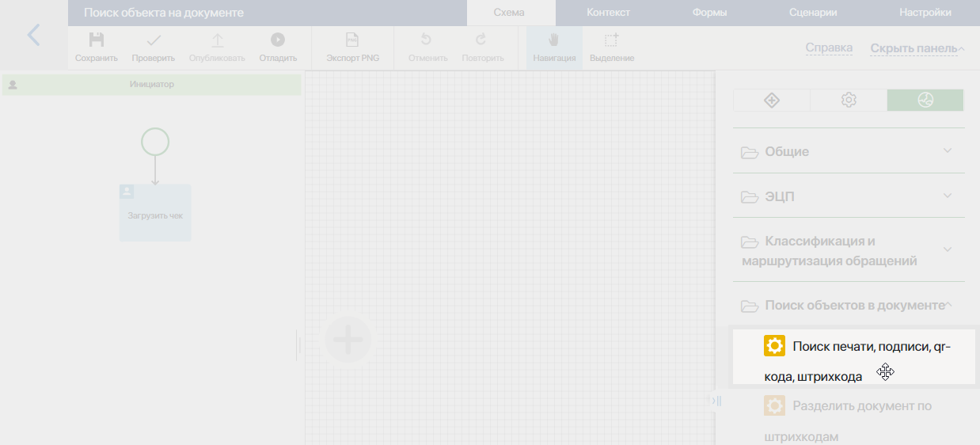
Task: Click the Отладить debug play icon
Action: [x=278, y=41]
